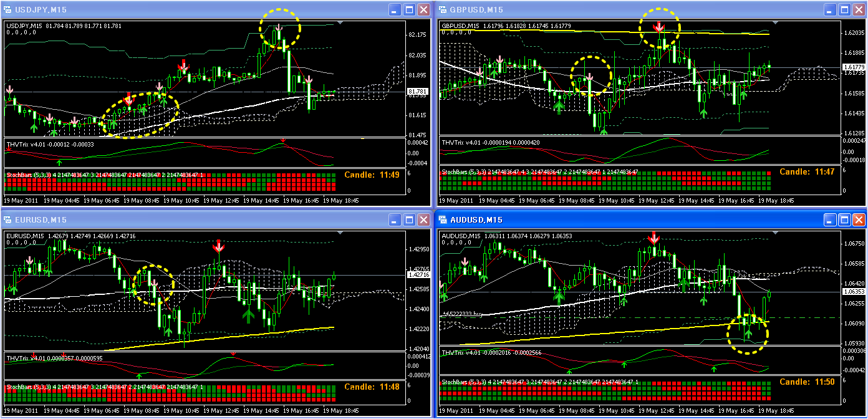868x419 pixels.
Task: Click the chart shift triangle in GBPUSD chart
Action: [x=774, y=23]
